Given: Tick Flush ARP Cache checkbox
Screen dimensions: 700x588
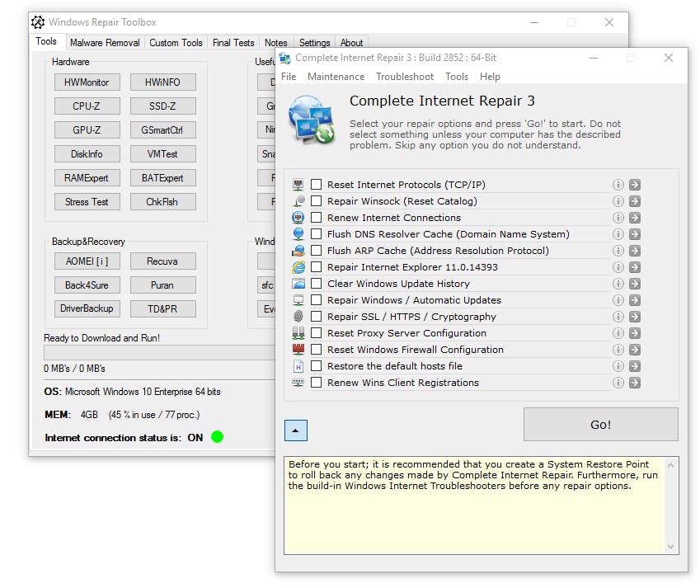Looking at the screenshot, I should coord(316,251).
